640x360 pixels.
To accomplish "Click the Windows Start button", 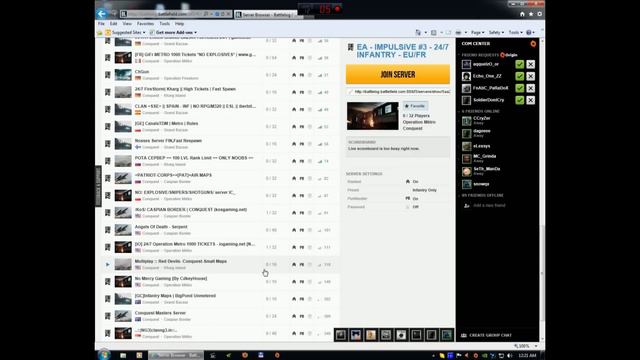I will coord(104,355).
